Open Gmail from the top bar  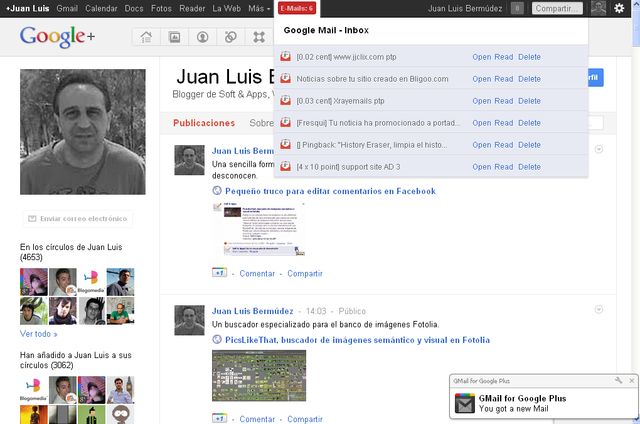(x=67, y=8)
